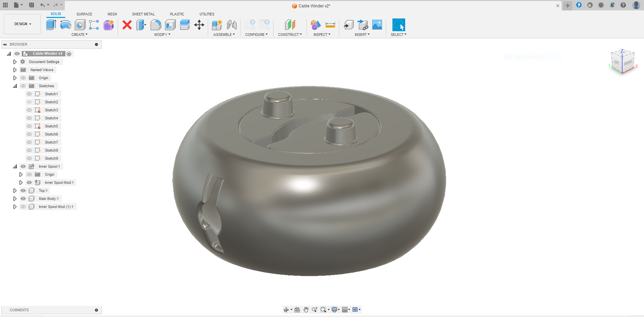Activate the Cable Winder v2 radio button
This screenshot has height=317, width=644.
click(x=69, y=54)
